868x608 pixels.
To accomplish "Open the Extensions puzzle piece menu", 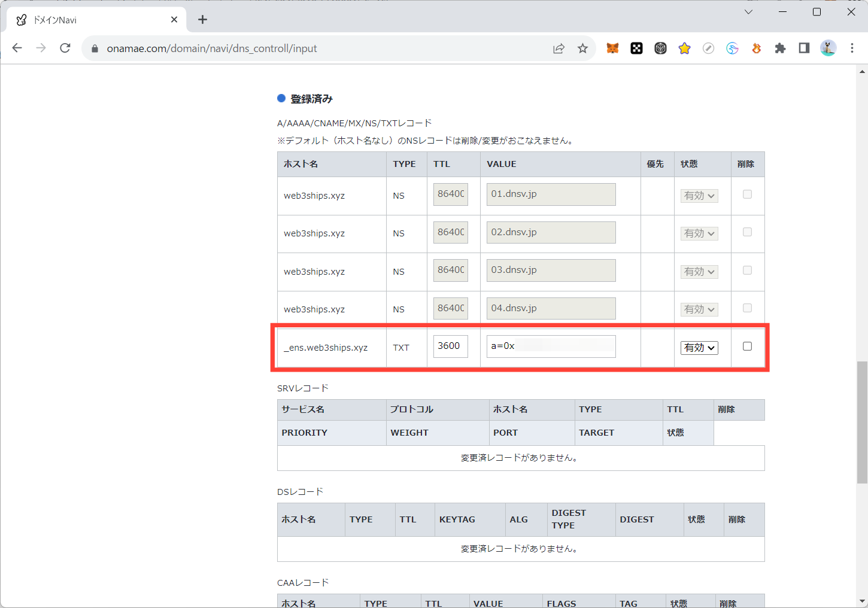I will pos(780,48).
